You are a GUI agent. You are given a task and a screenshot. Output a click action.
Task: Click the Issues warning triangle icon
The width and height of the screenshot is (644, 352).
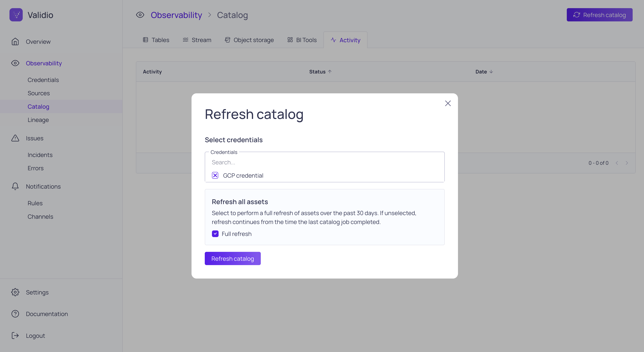point(15,138)
